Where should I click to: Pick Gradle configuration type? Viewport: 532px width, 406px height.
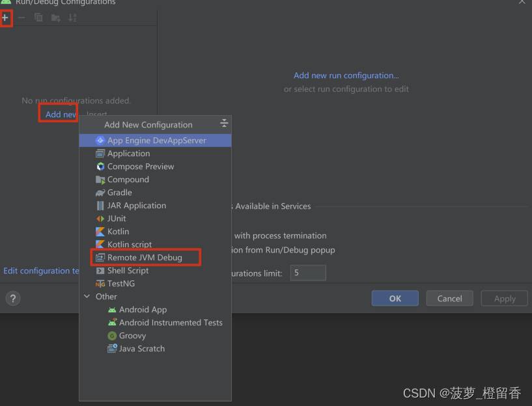155,193
